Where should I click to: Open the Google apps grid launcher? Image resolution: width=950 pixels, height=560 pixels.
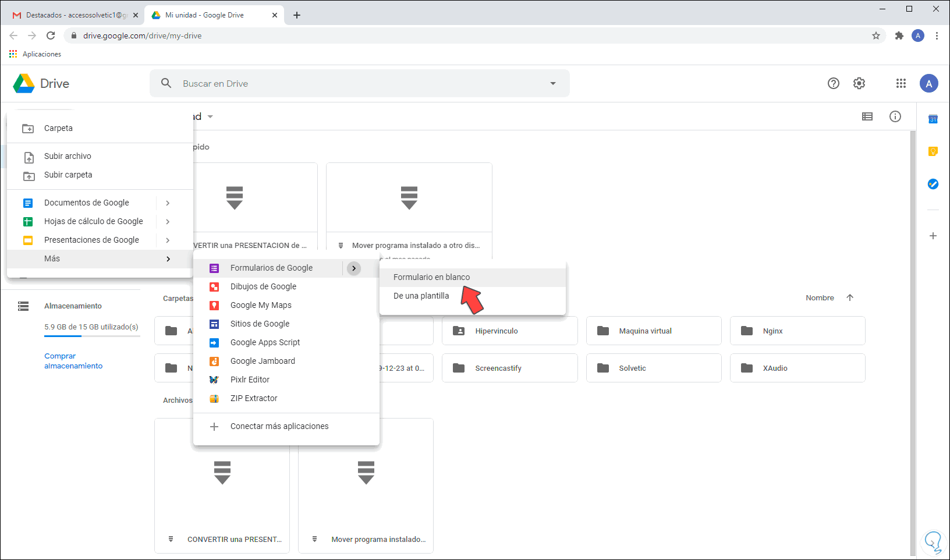(x=901, y=83)
